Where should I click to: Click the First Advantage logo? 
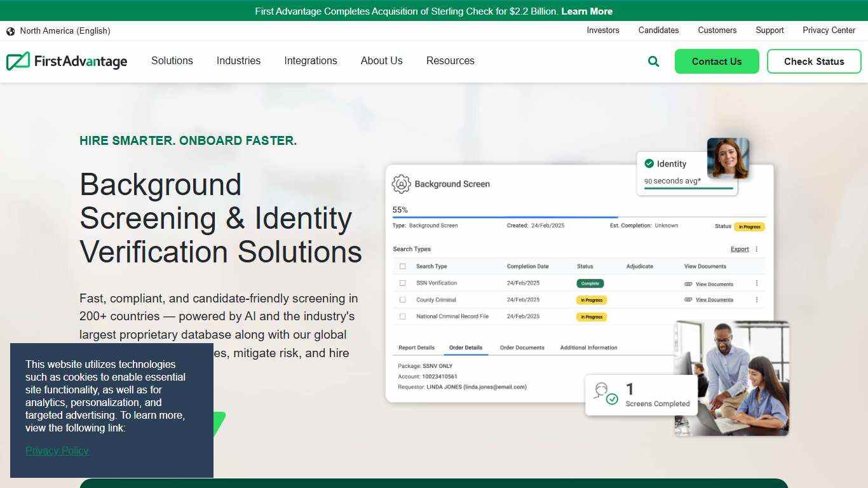pyautogui.click(x=67, y=61)
